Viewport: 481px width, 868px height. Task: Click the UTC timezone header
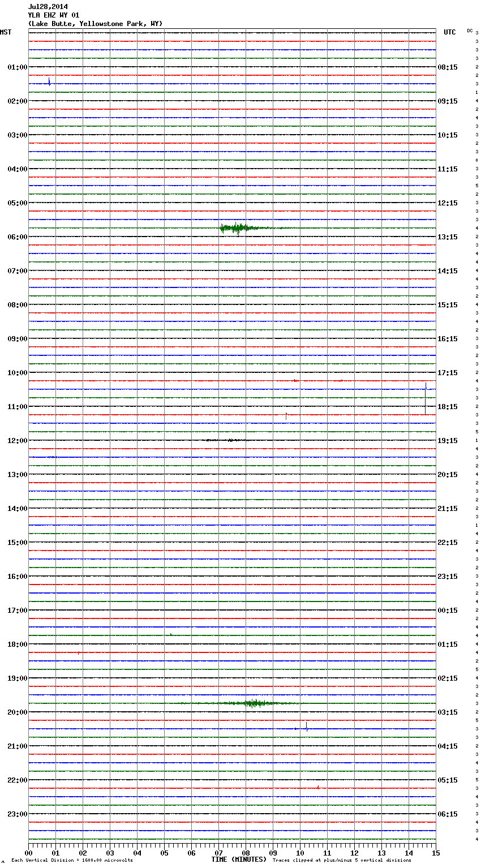click(x=450, y=32)
